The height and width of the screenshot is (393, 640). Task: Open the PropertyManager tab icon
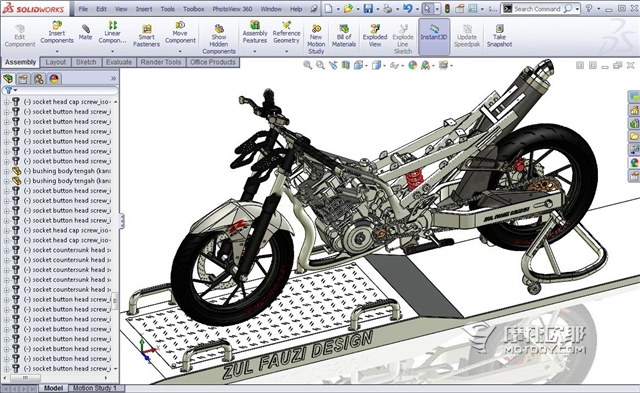[23, 79]
